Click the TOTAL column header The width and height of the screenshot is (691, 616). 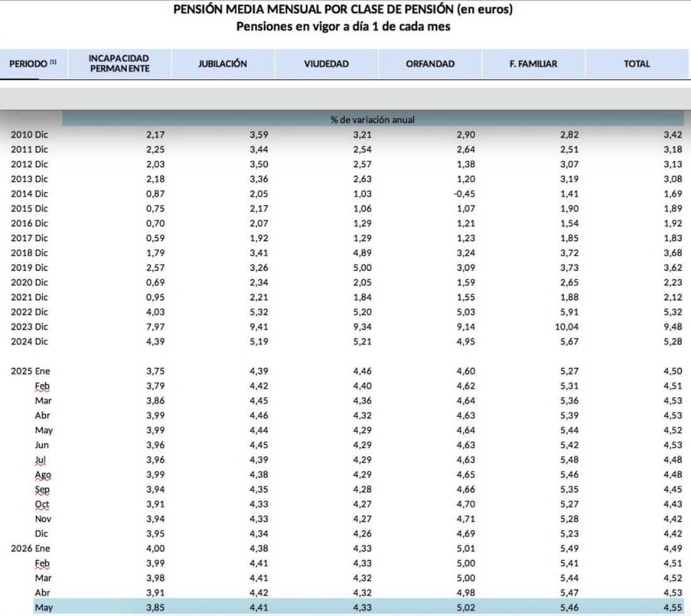click(x=637, y=64)
